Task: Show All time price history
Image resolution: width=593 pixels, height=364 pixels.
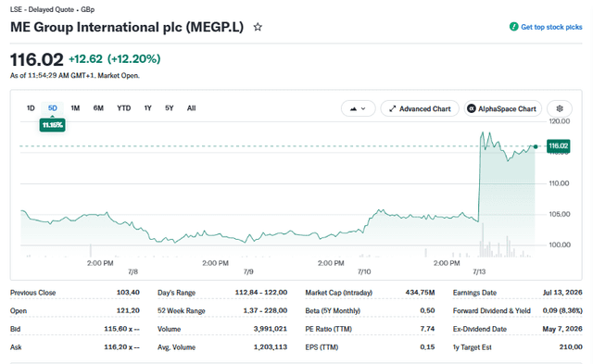Action: [x=192, y=108]
